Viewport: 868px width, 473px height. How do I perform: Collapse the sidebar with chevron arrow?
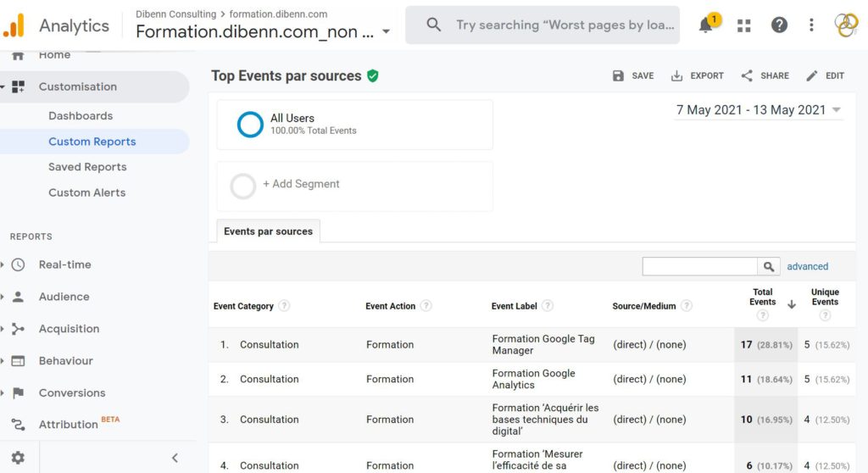175,458
